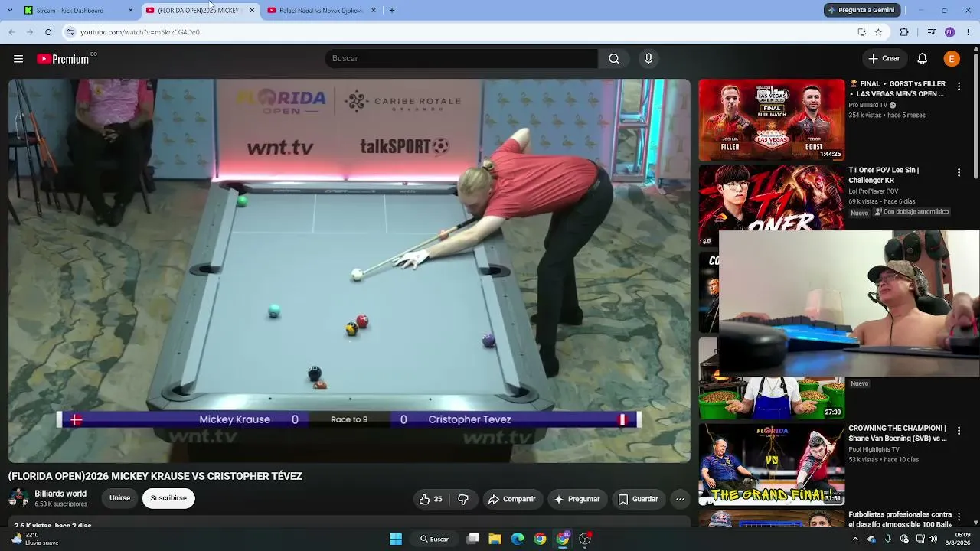
Task: Open options for Crowning the Champion video
Action: pyautogui.click(x=959, y=431)
